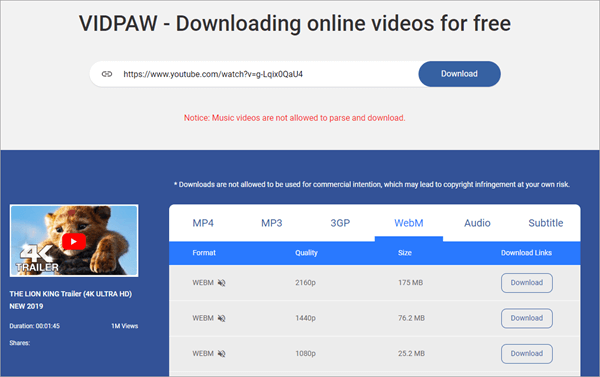Click muted audio icon in 1440p row
Screen dimensions: 600x377
click(x=222, y=318)
